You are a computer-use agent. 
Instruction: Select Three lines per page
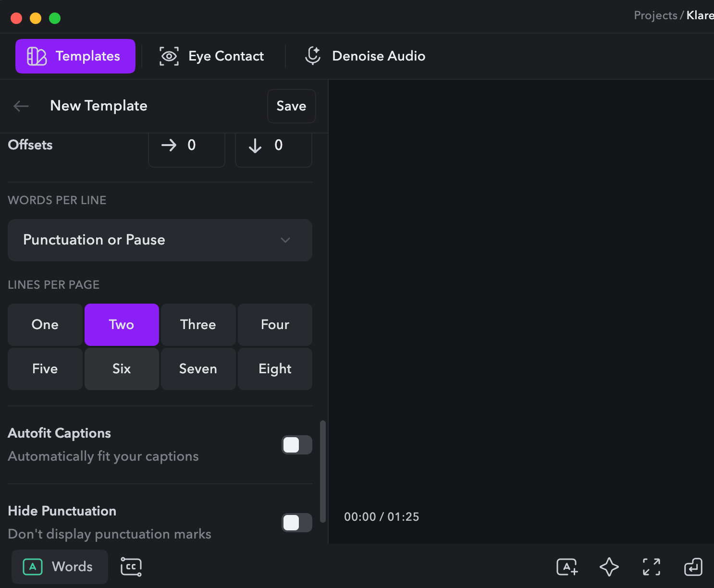[198, 325]
